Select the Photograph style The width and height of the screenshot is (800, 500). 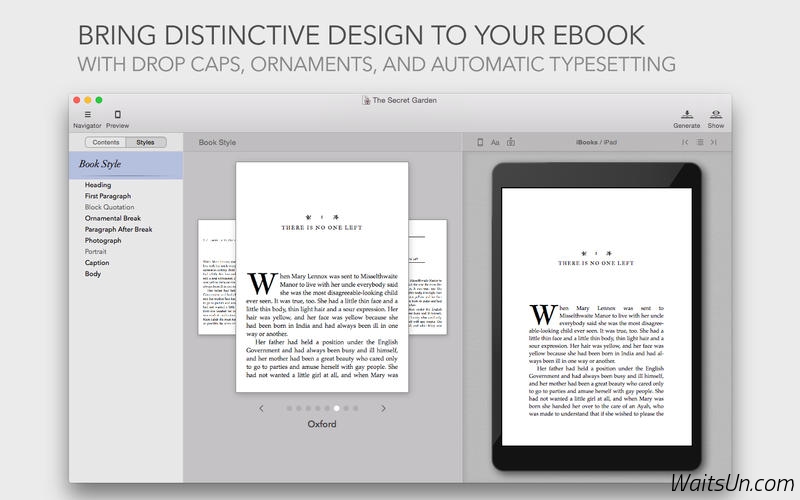point(103,240)
